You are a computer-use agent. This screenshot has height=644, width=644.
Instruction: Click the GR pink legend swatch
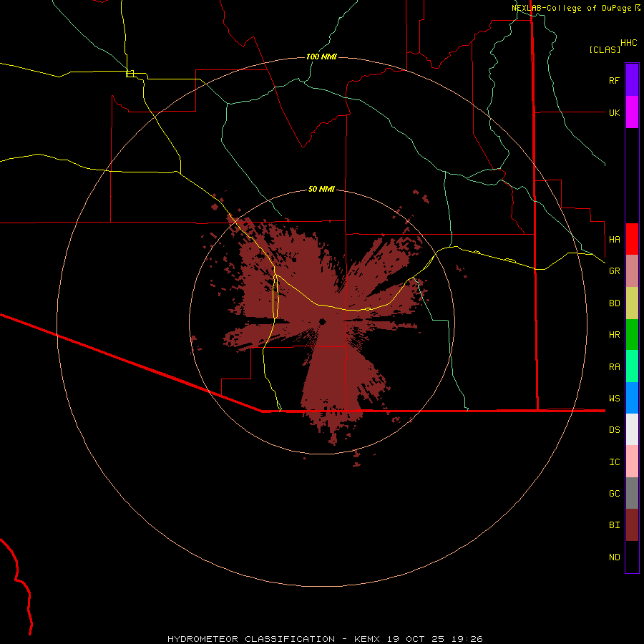tap(632, 271)
